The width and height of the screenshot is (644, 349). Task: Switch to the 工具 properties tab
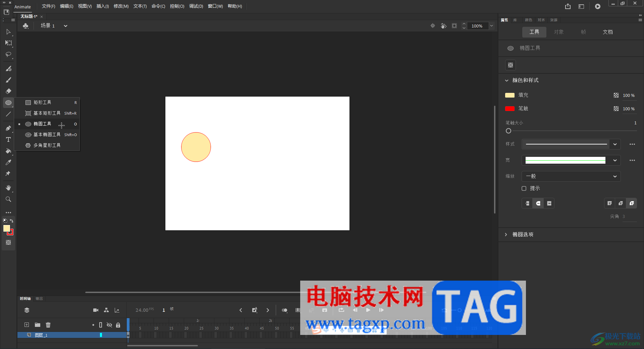tap(534, 32)
